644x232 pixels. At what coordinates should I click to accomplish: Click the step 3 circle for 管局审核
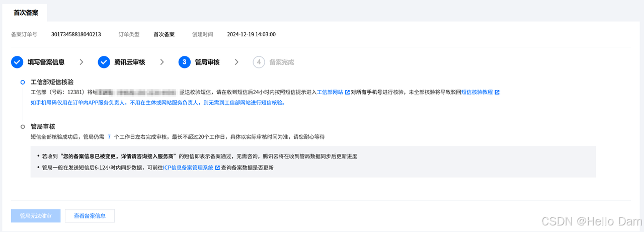pyautogui.click(x=184, y=62)
